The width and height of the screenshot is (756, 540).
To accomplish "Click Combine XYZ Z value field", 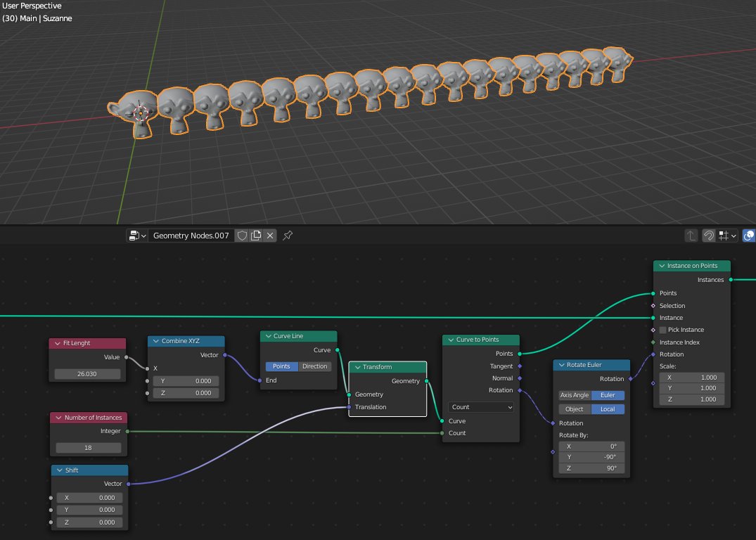I will click(x=186, y=393).
